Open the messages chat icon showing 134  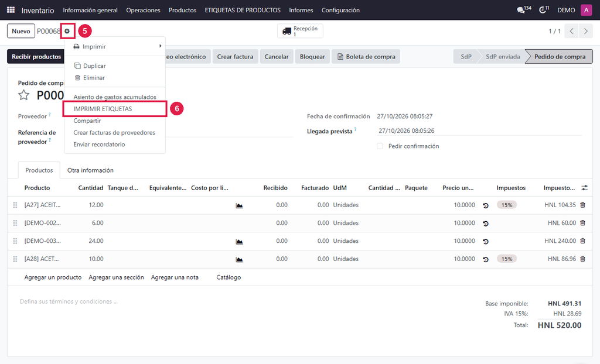(x=524, y=9)
